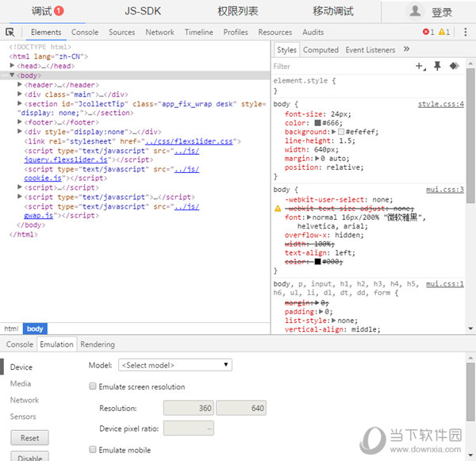
Task: Open the mui.css:3 source link
Action: pyautogui.click(x=445, y=190)
